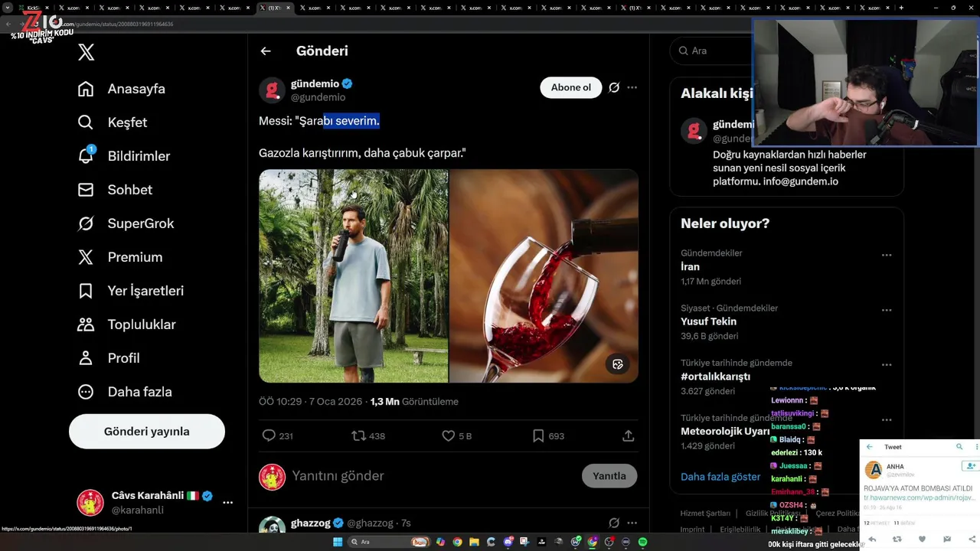This screenshot has height=551, width=980.
Task: Repost the post with 438 reposts
Action: pos(358,435)
